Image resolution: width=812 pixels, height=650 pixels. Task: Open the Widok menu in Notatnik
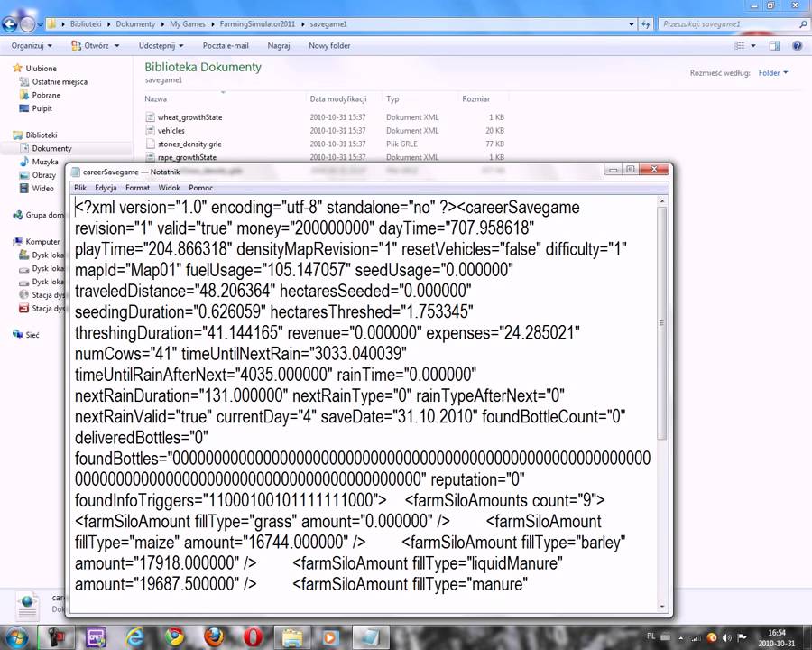170,188
